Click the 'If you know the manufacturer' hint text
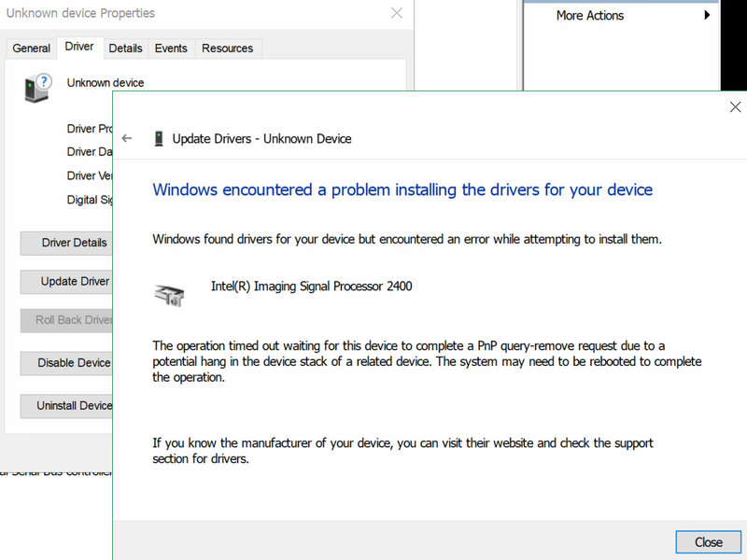The height and width of the screenshot is (560, 747). (402, 451)
